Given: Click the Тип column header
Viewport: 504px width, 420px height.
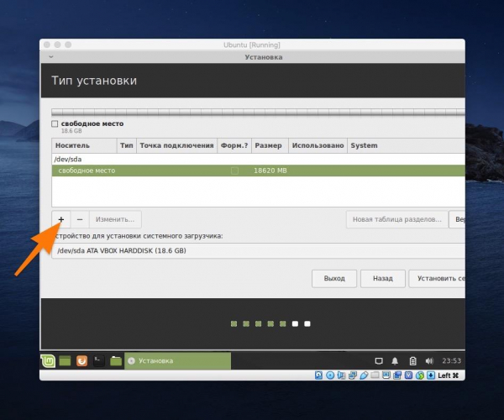Looking at the screenshot, I should [127, 145].
